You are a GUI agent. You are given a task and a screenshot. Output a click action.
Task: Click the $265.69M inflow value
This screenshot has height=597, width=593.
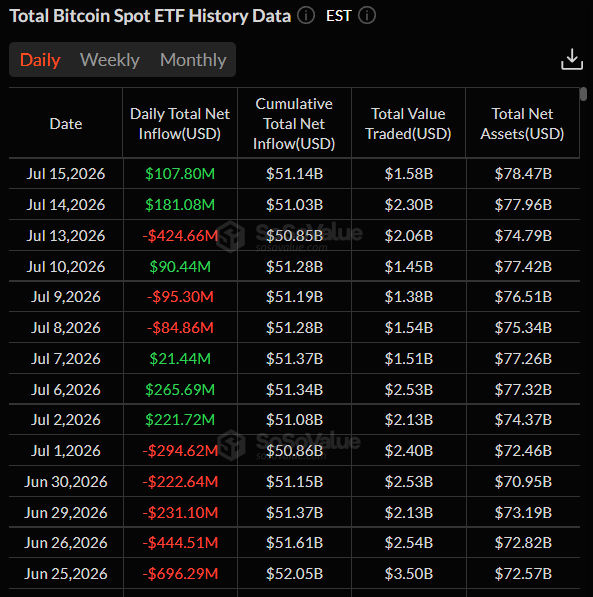point(180,389)
